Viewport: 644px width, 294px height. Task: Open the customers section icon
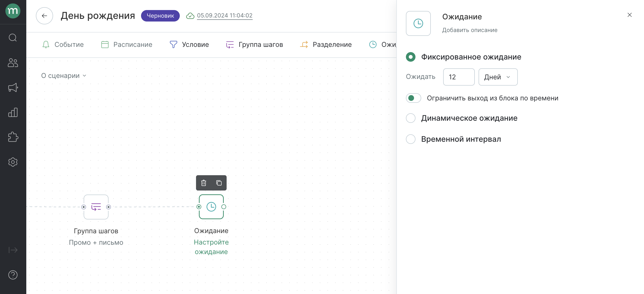pyautogui.click(x=13, y=62)
